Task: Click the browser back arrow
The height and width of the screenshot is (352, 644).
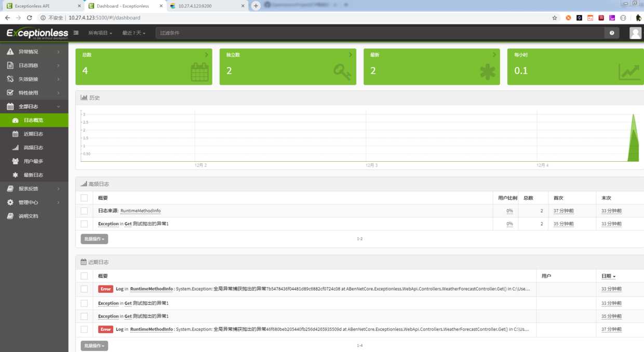Action: 7,18
